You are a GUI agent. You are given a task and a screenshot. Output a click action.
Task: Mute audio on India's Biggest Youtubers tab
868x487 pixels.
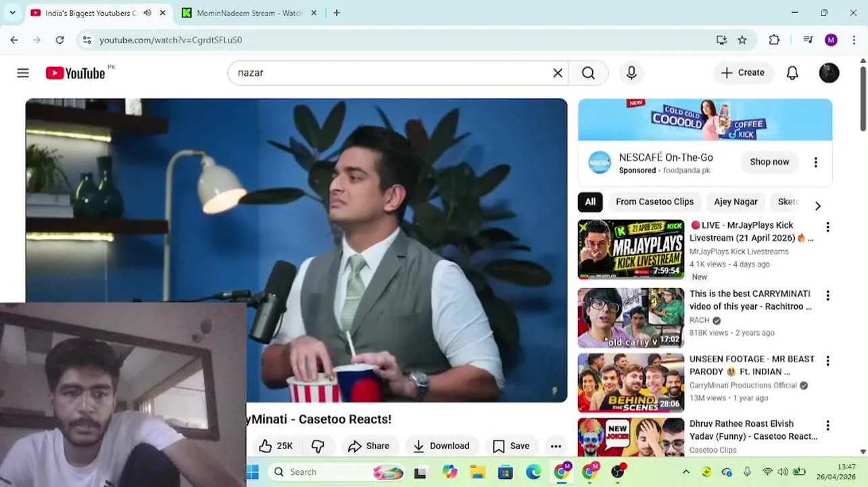click(x=147, y=13)
